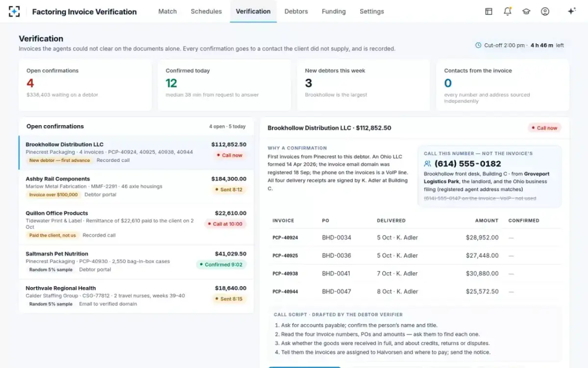Switch to the Schedules tab
Viewport: 588px width, 368px height.
pos(206,11)
